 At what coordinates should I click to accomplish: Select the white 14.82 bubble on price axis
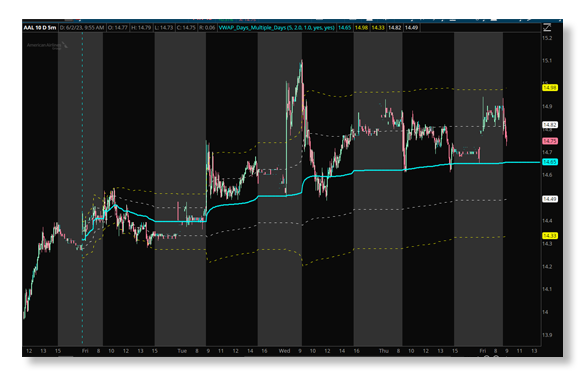coord(550,125)
